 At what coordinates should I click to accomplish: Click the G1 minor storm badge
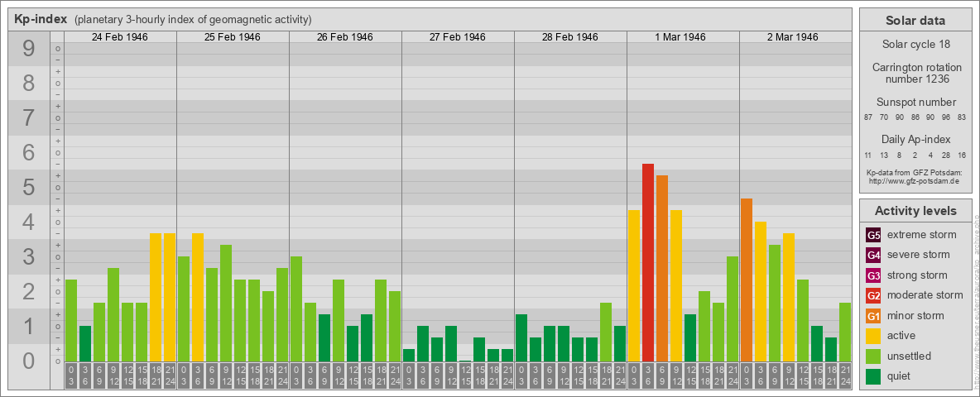tap(873, 316)
